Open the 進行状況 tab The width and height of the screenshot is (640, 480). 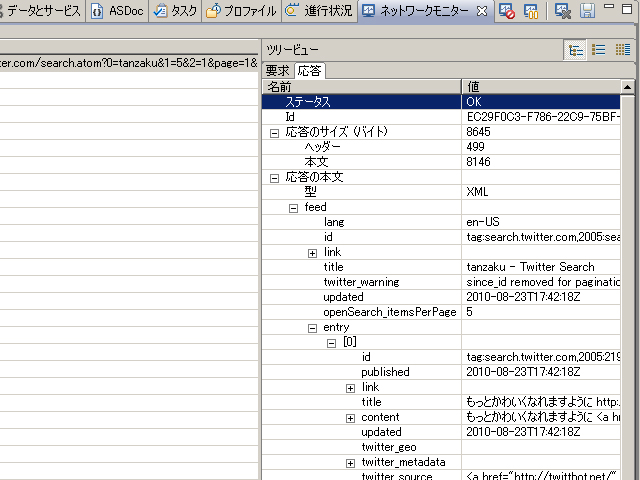point(319,11)
